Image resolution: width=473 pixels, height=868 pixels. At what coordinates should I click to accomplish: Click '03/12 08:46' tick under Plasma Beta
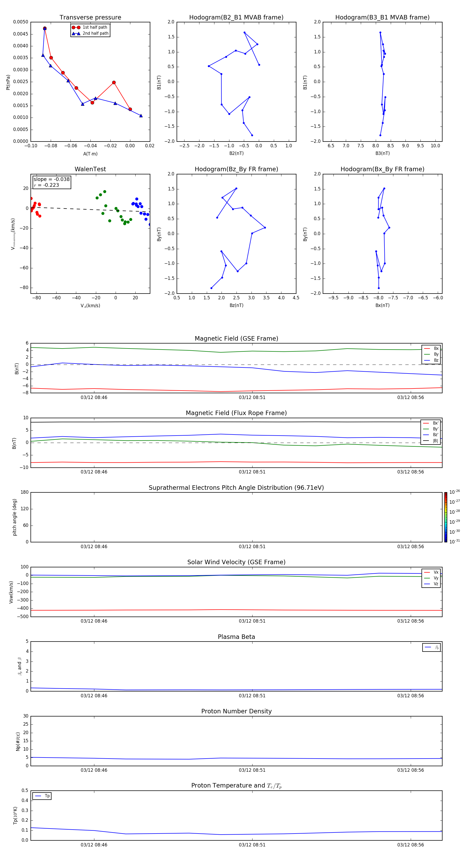click(x=94, y=696)
